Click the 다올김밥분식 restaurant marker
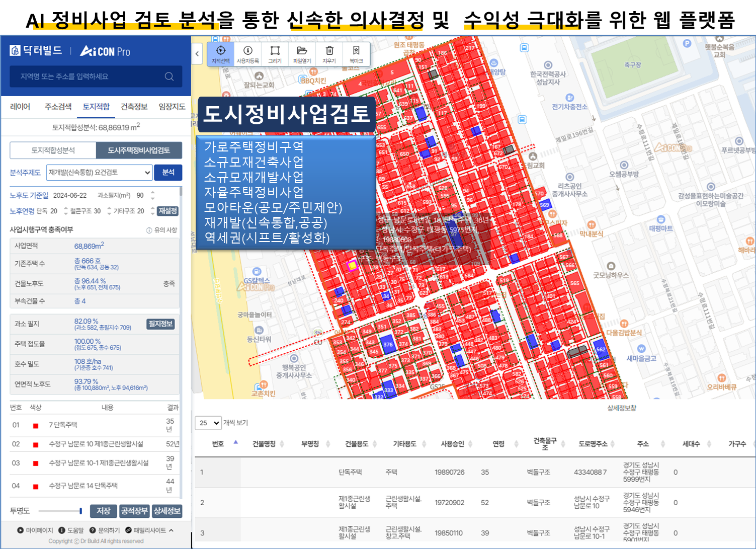Viewport: 756px width, 549px height. [x=624, y=324]
